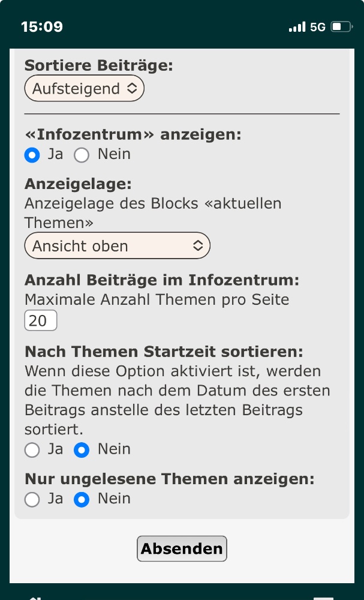Click the Nach Themen Startzeit sortieren heading
This screenshot has height=600, width=364.
pos(164,350)
